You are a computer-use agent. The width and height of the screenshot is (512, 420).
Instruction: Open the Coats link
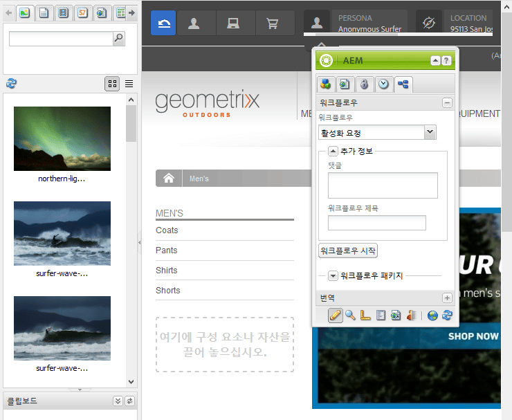[x=167, y=230]
